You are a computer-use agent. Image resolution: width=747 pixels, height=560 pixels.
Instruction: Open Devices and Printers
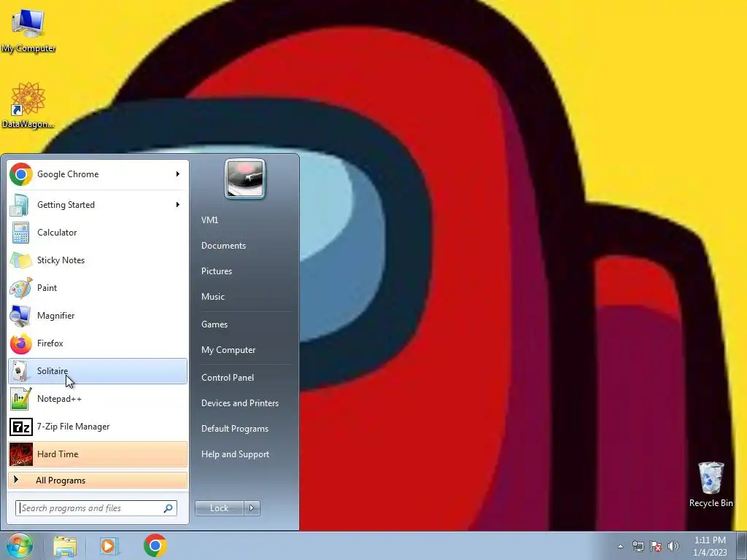[x=240, y=403]
